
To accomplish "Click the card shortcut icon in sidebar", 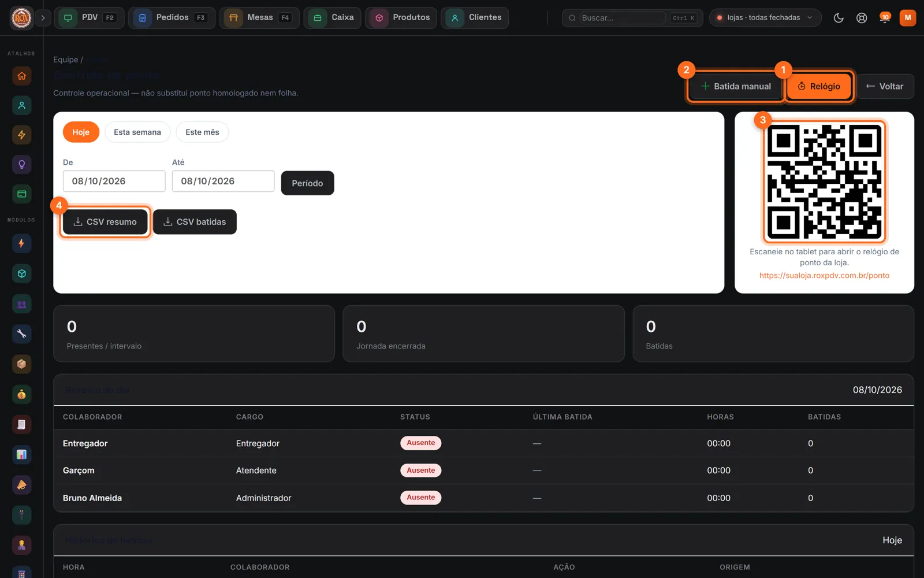I will pyautogui.click(x=21, y=194).
